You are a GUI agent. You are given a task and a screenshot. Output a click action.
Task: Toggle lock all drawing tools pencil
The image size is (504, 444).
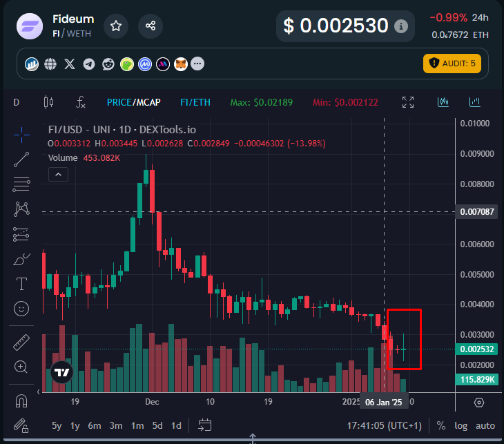(21, 425)
